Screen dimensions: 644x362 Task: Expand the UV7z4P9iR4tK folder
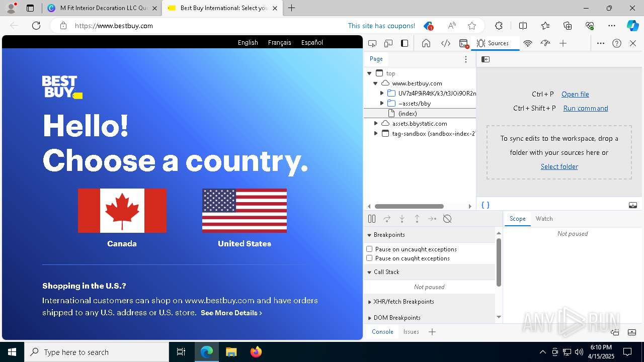pyautogui.click(x=382, y=93)
